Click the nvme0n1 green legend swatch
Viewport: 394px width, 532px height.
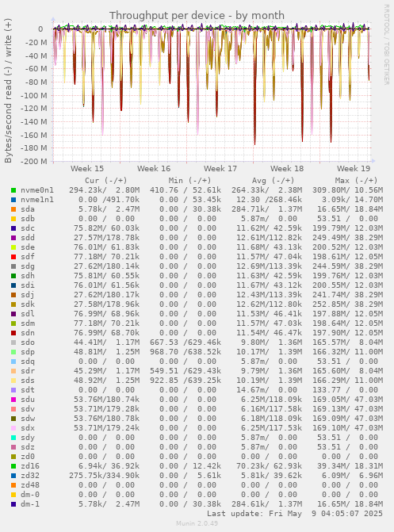click(x=13, y=190)
